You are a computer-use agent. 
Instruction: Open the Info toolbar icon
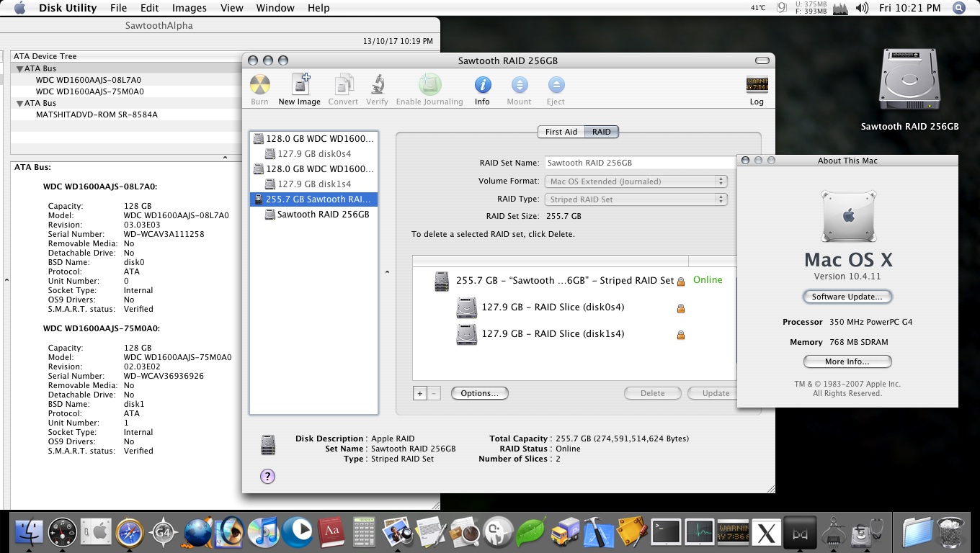click(482, 85)
